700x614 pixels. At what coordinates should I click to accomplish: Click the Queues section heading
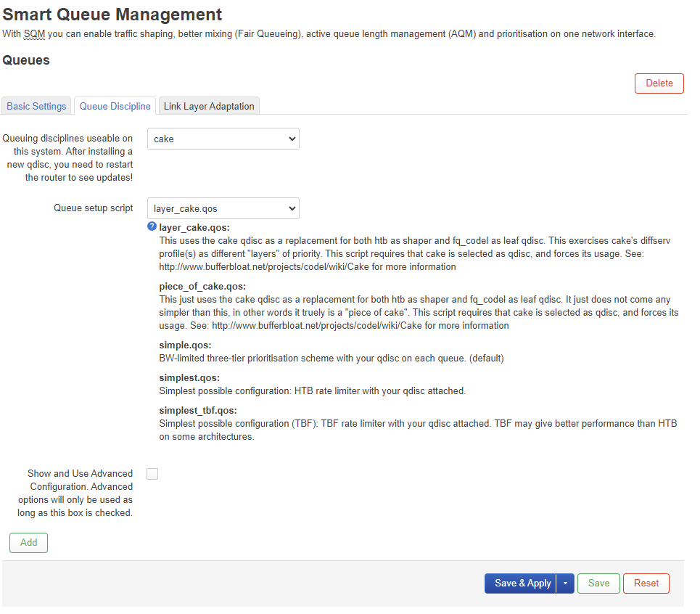[x=26, y=60]
